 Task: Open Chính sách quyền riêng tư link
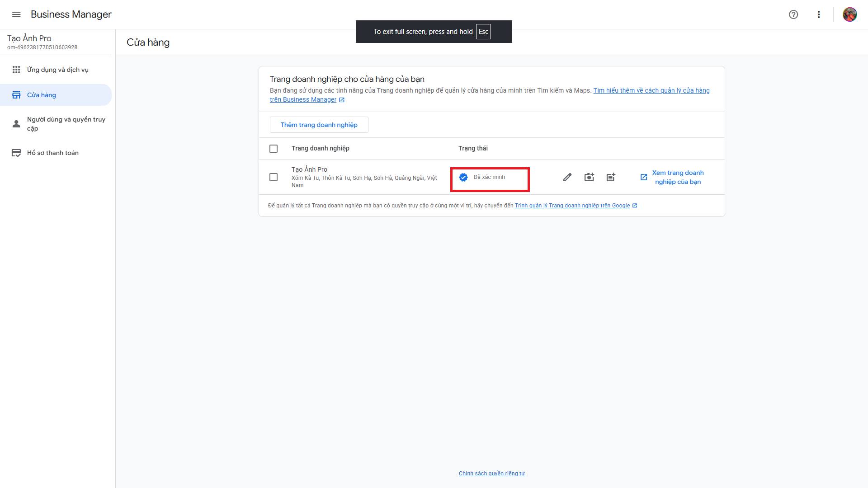tap(491, 474)
